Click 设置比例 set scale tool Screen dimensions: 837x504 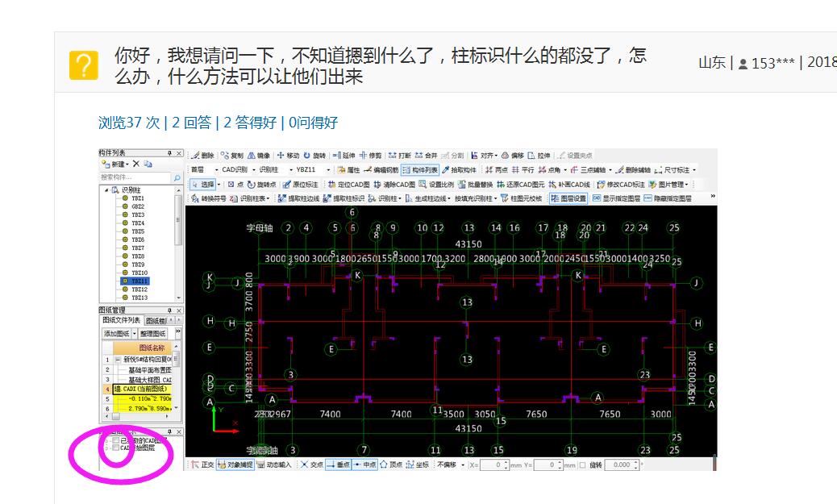(x=436, y=184)
